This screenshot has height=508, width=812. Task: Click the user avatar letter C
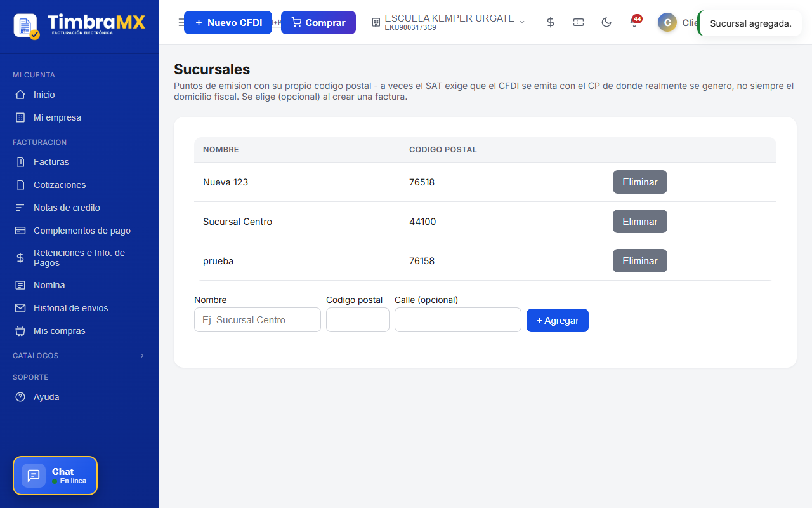(x=667, y=23)
